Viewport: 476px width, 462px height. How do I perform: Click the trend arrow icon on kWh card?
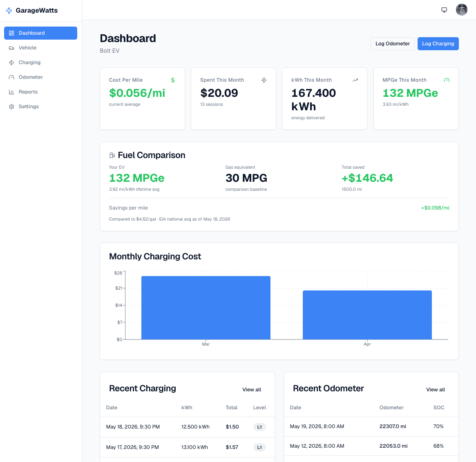[355, 80]
